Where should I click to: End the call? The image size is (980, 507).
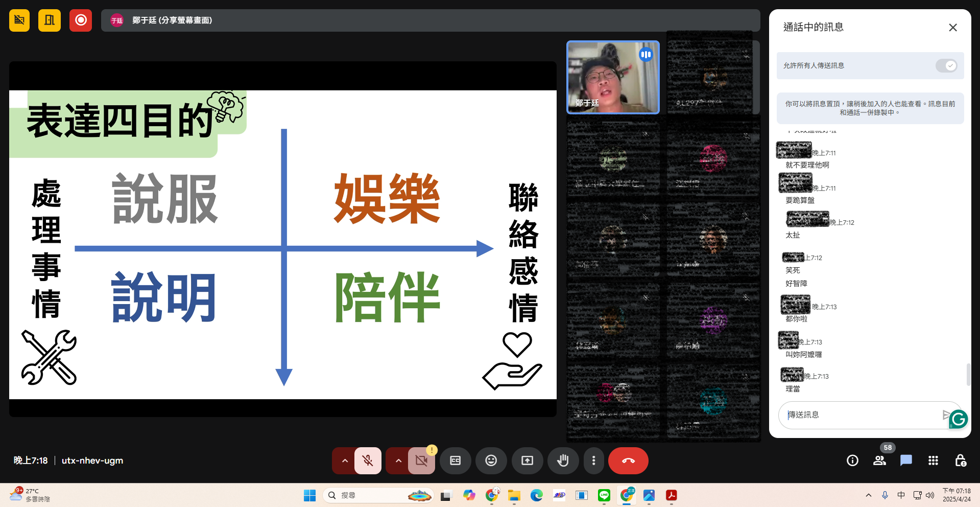click(628, 460)
